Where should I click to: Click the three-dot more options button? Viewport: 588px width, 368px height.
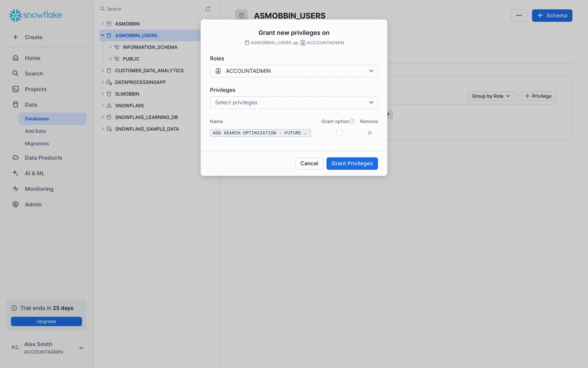click(x=519, y=16)
